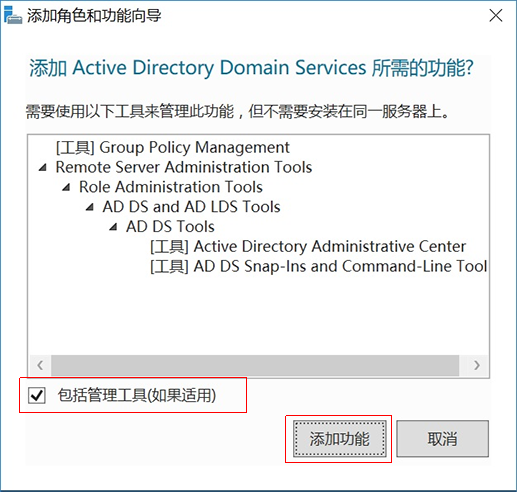The image size is (517, 492).
Task: Uncheck the 包括管理工具(如果适用) checkbox
Action: click(x=37, y=395)
